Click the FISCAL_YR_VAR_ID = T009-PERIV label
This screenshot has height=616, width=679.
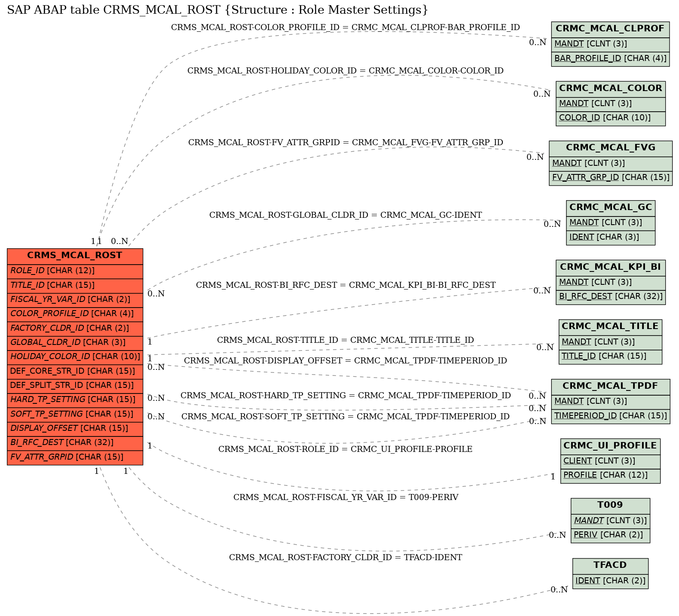(x=346, y=497)
